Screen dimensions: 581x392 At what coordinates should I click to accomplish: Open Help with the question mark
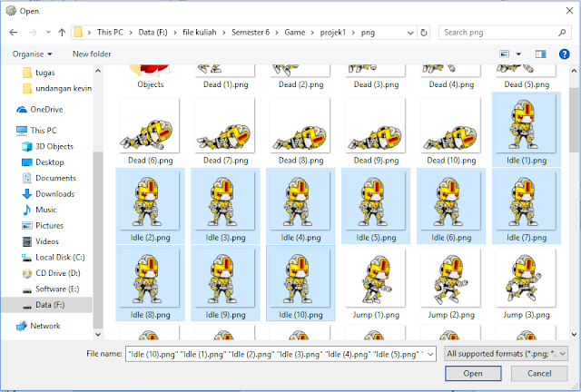pos(564,54)
